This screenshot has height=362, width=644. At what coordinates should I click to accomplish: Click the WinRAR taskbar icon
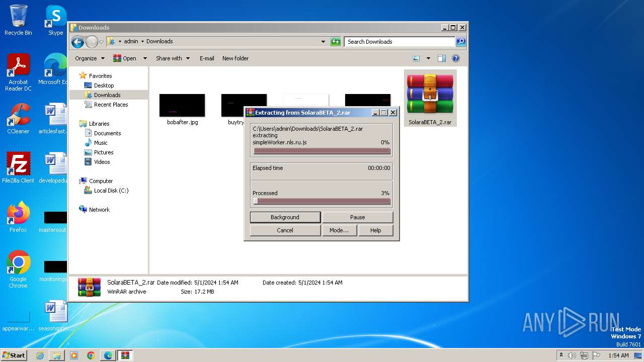pos(125,355)
